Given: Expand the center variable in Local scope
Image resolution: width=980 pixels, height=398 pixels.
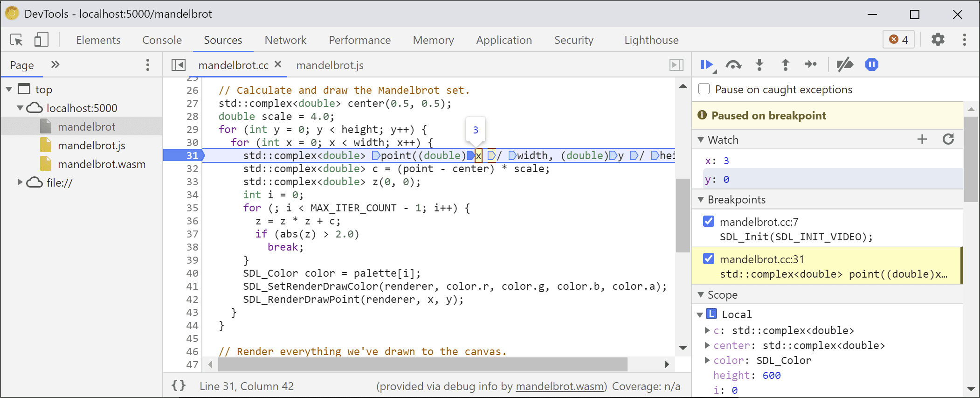Looking at the screenshot, I should pyautogui.click(x=707, y=345).
